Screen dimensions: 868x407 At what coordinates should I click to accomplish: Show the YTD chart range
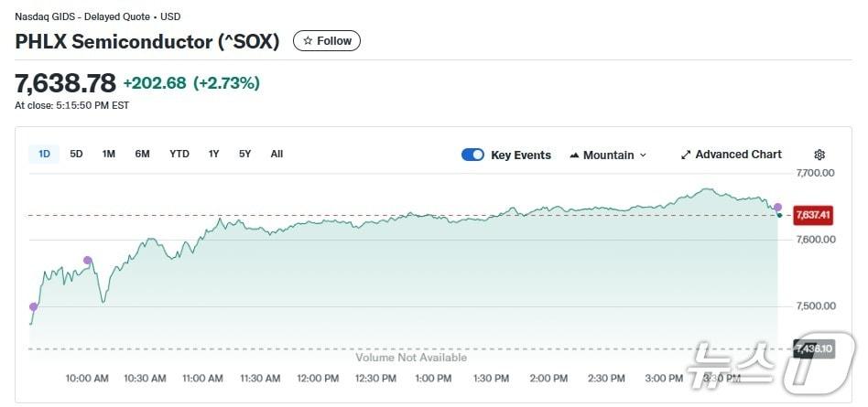point(179,154)
